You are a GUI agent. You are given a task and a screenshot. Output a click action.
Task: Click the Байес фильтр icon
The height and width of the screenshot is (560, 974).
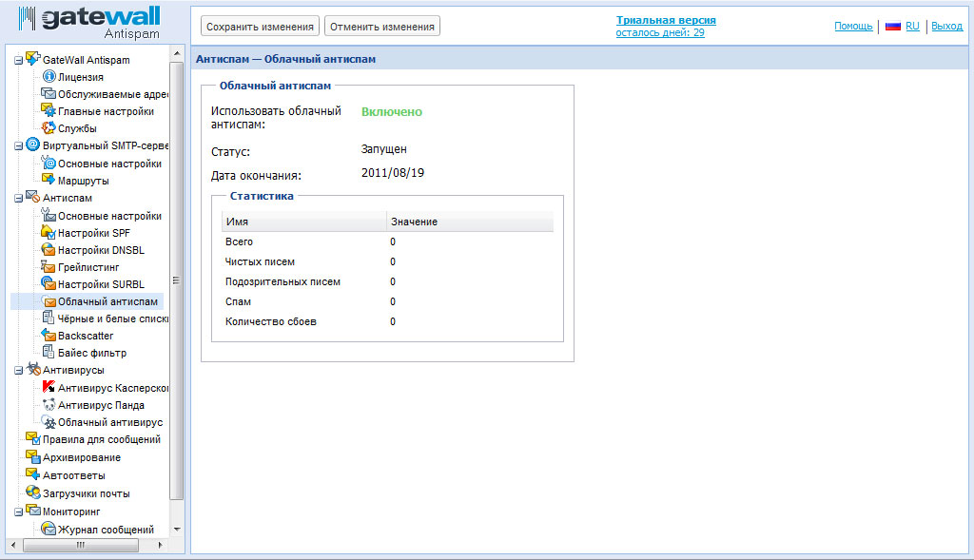(49, 352)
